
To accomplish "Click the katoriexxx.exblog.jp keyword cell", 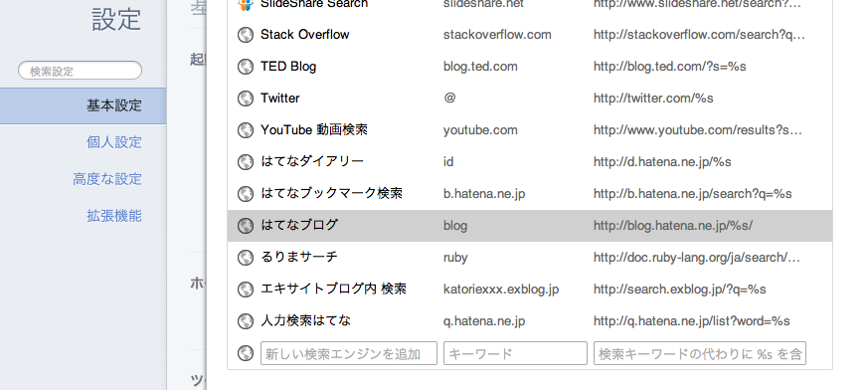I will click(x=501, y=290).
